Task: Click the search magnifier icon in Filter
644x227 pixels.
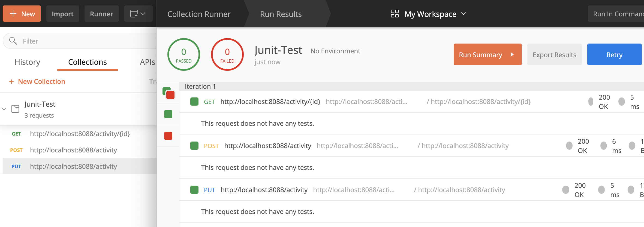Action: coord(13,41)
